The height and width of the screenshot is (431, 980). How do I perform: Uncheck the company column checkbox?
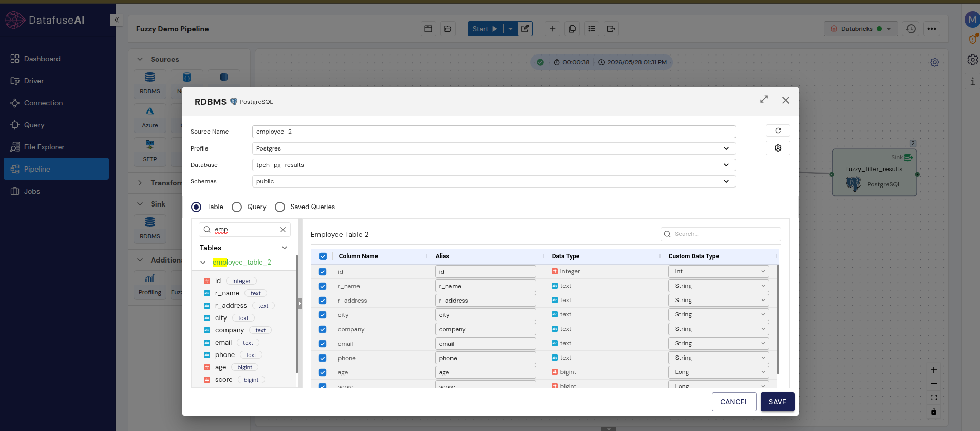coord(323,329)
